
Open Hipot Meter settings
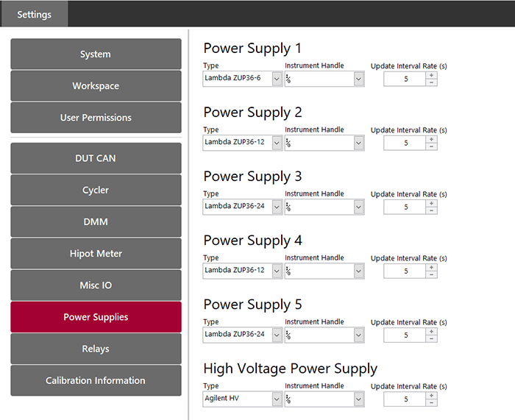point(96,254)
